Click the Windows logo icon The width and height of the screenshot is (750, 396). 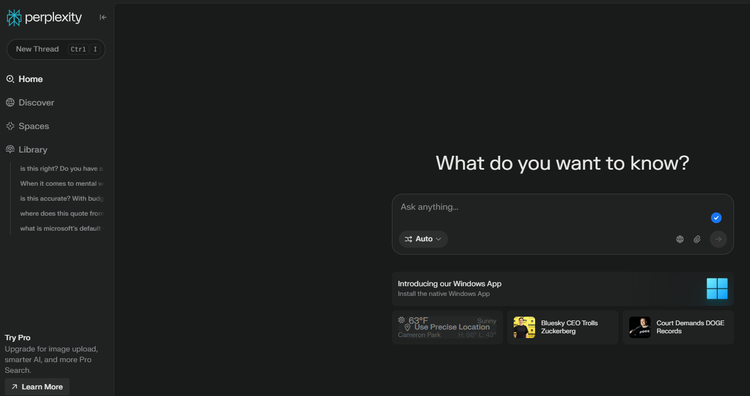[x=717, y=289]
